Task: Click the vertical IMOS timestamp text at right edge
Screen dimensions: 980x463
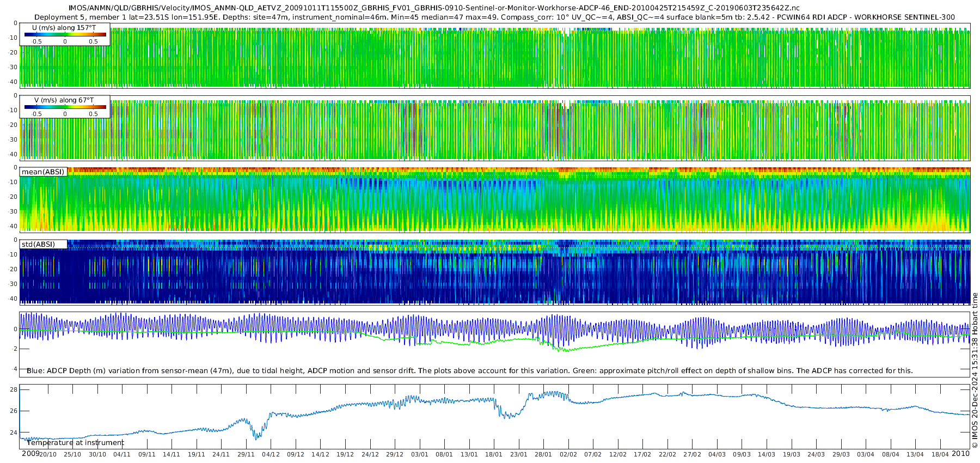Action: tap(975, 370)
